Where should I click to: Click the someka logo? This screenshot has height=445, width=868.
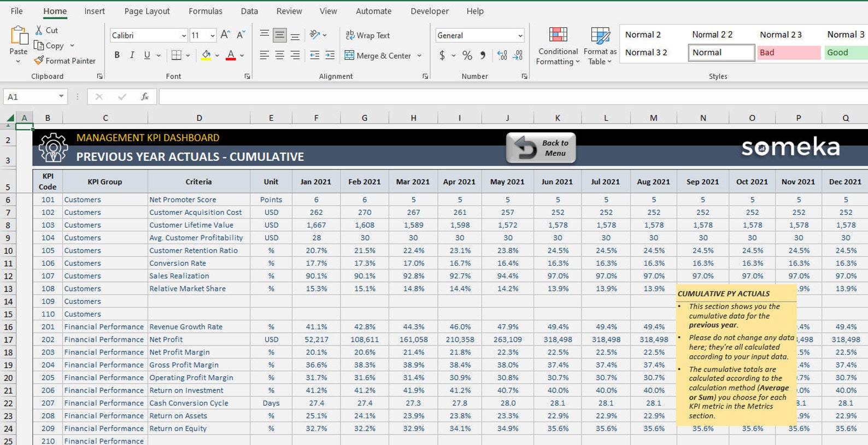pyautogui.click(x=790, y=147)
